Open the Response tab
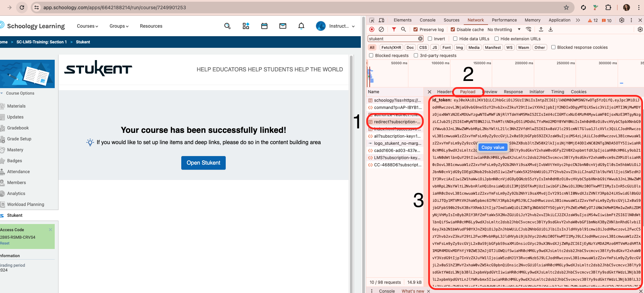644x293 pixels. pyautogui.click(x=513, y=92)
